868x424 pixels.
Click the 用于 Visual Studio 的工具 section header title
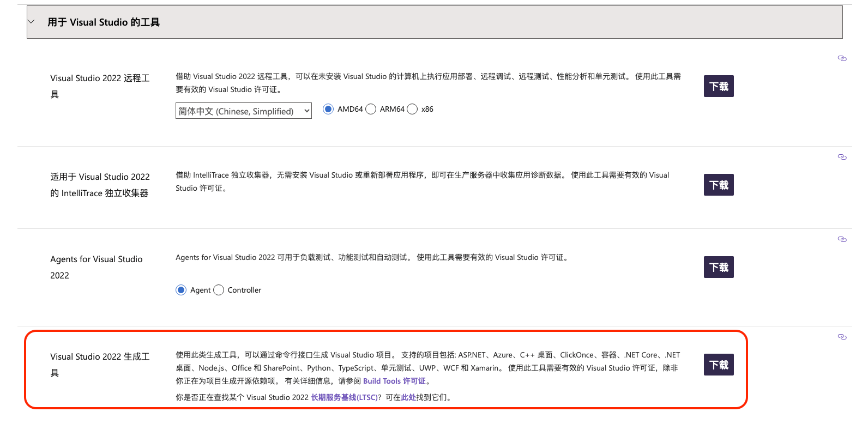(104, 22)
